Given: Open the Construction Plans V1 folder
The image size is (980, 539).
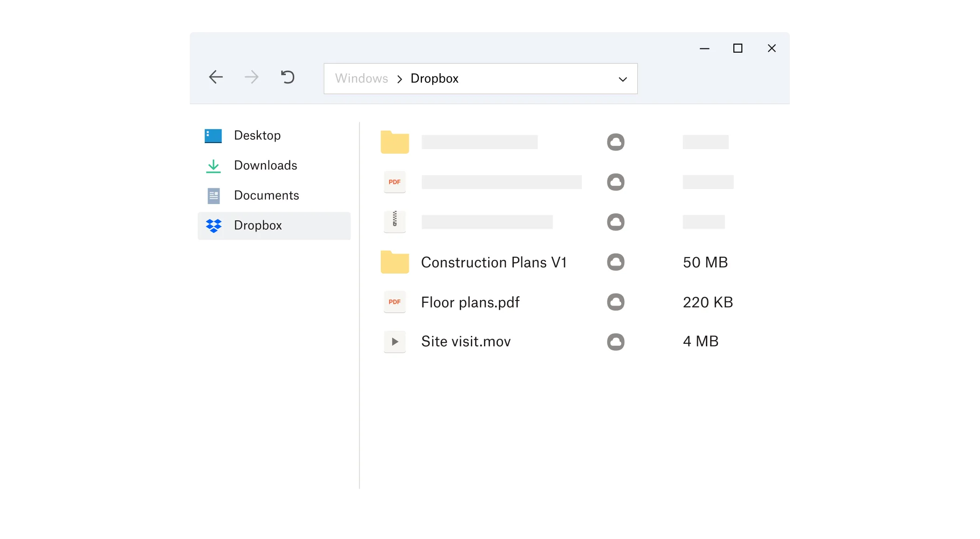Looking at the screenshot, I should point(494,262).
